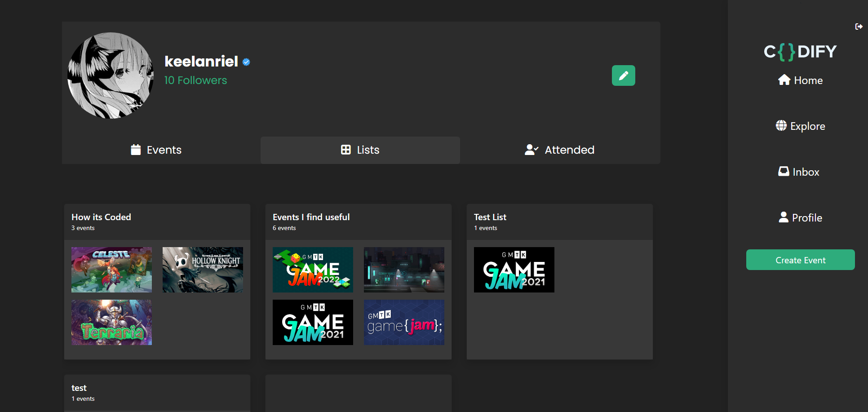Click the keelanriel username

pyautogui.click(x=201, y=62)
